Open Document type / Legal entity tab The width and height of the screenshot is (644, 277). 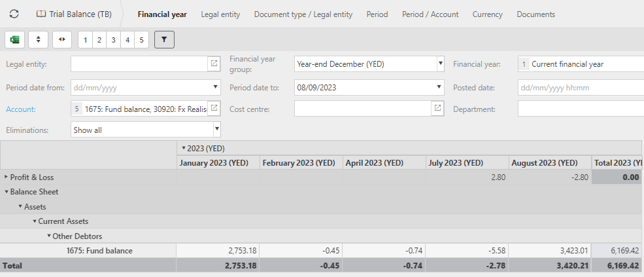click(303, 14)
